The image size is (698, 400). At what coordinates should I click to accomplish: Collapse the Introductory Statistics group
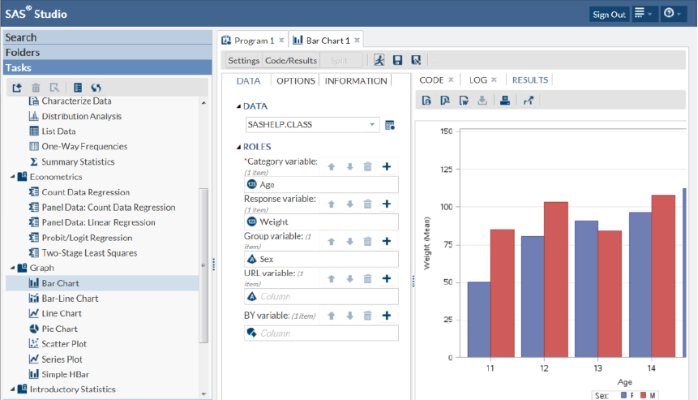(x=13, y=389)
